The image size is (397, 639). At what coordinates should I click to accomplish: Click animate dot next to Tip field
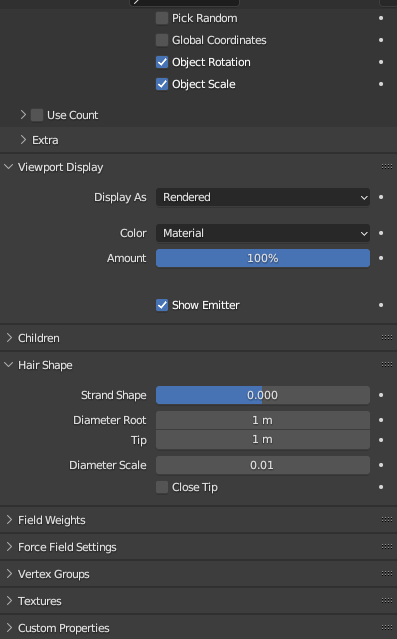coord(381,440)
